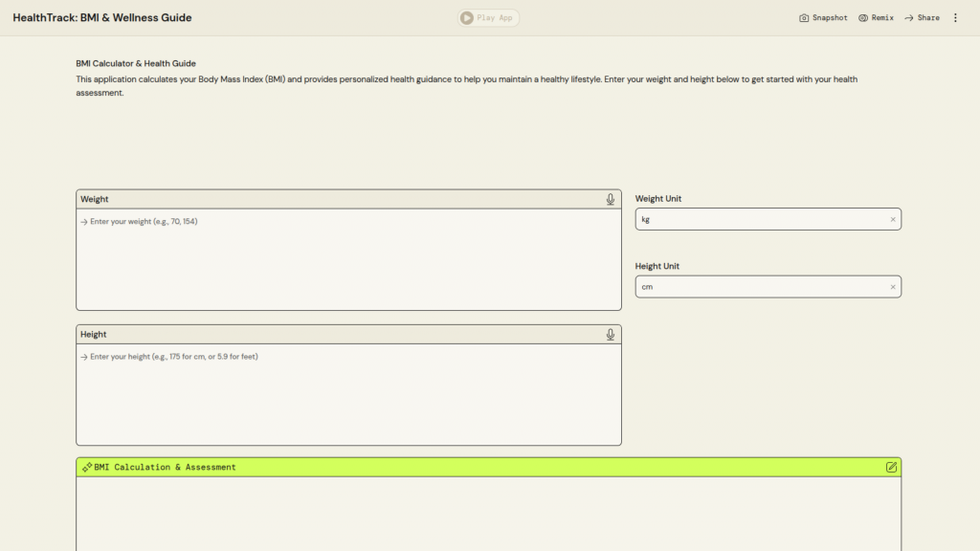Click the Share arrow icon
980x551 pixels.
click(x=909, y=17)
